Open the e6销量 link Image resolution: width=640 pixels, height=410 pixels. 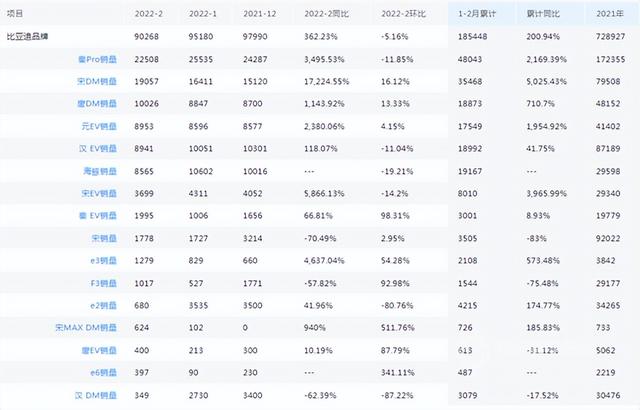pos(103,372)
